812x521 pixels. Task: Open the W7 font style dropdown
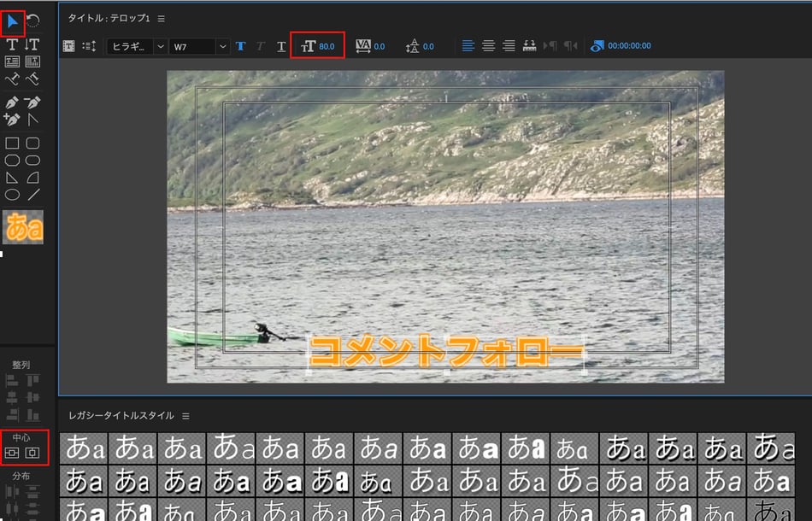200,46
